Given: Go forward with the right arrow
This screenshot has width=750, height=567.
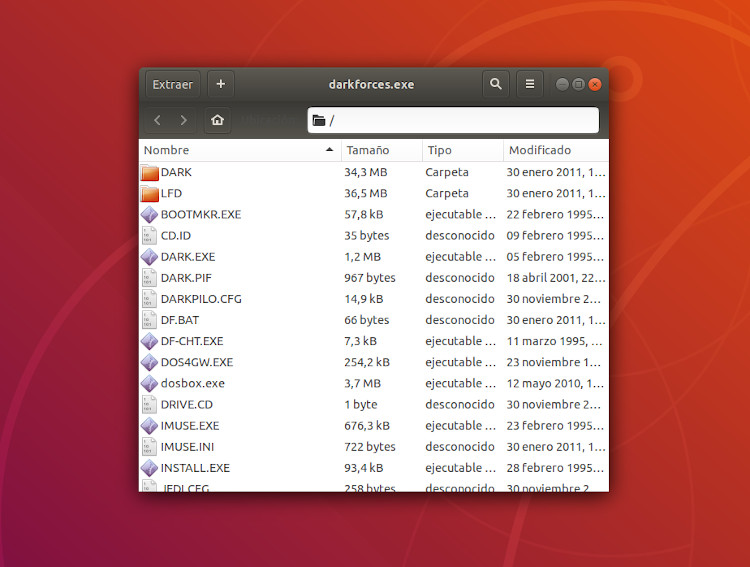Looking at the screenshot, I should point(183,120).
